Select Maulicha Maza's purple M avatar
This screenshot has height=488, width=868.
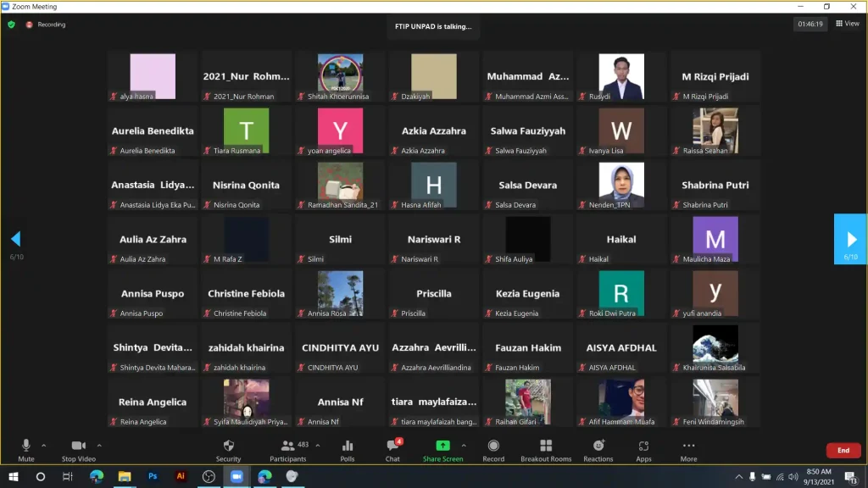[x=715, y=239]
